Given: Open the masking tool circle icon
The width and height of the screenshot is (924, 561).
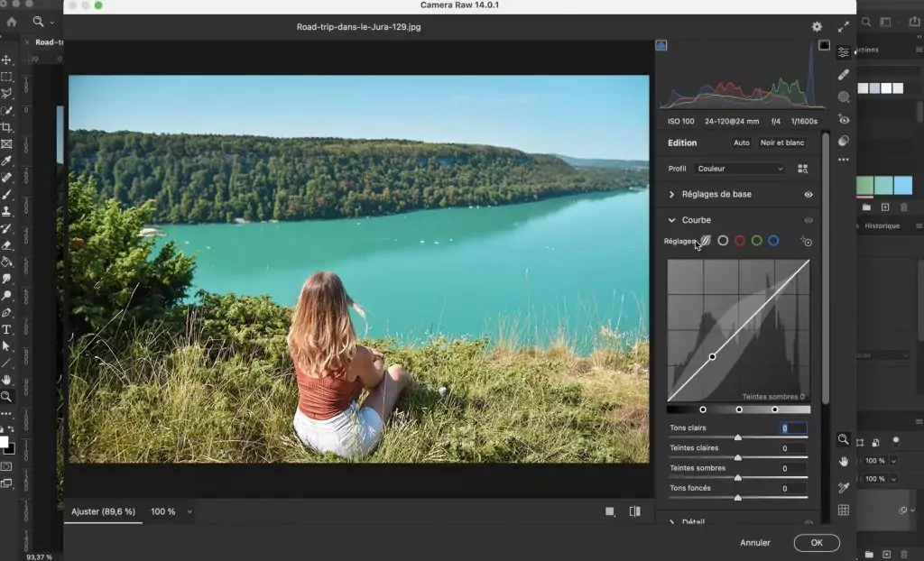Looking at the screenshot, I should 844,97.
